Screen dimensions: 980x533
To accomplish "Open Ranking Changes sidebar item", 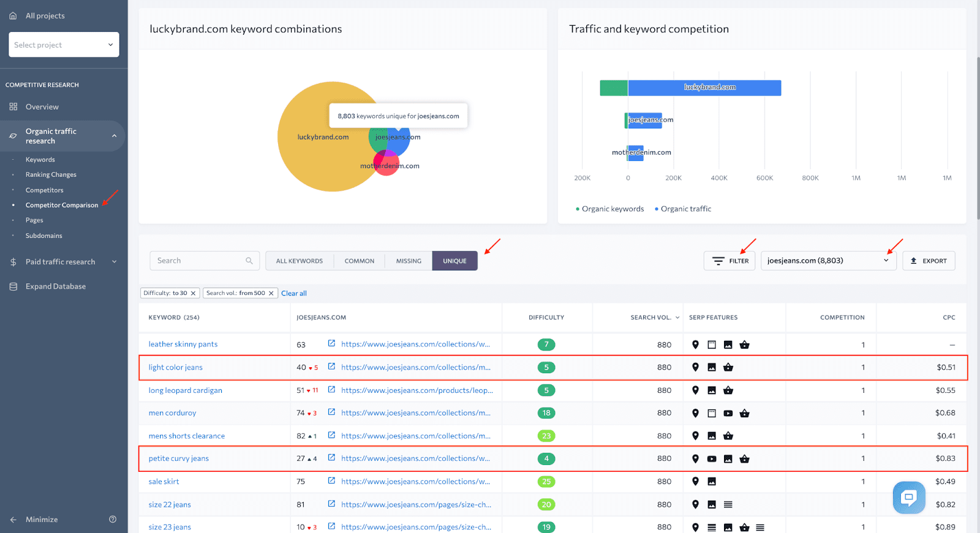I will coord(51,175).
